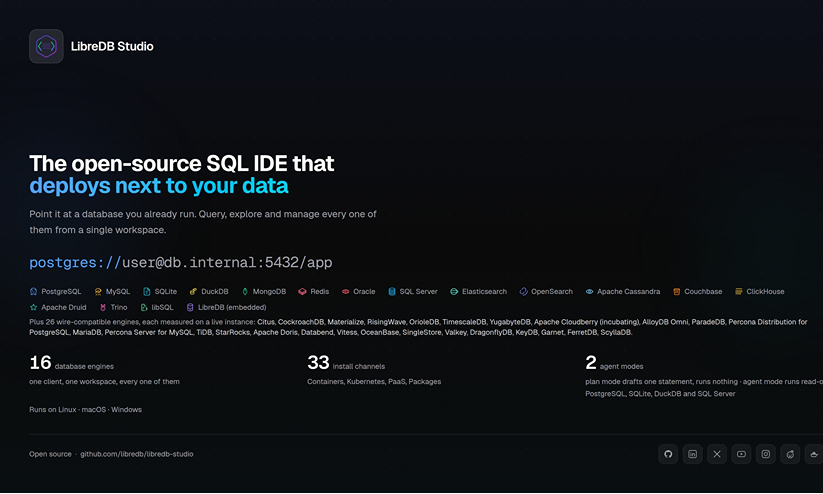Click the libSQL label

click(162, 307)
